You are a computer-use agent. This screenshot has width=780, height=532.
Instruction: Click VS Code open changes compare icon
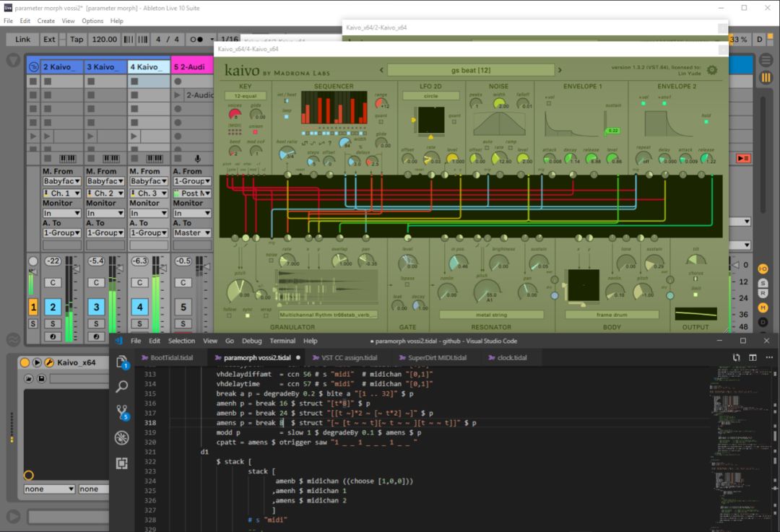(x=736, y=357)
